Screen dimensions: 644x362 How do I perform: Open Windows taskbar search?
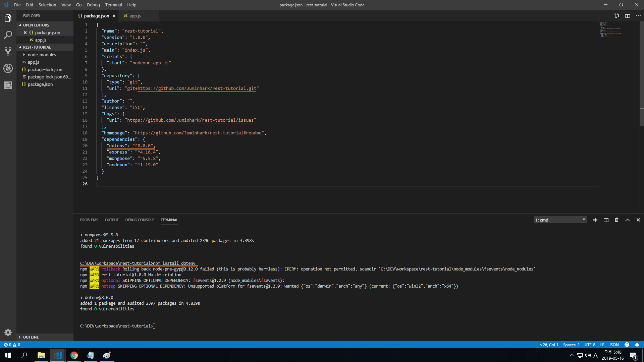24,355
